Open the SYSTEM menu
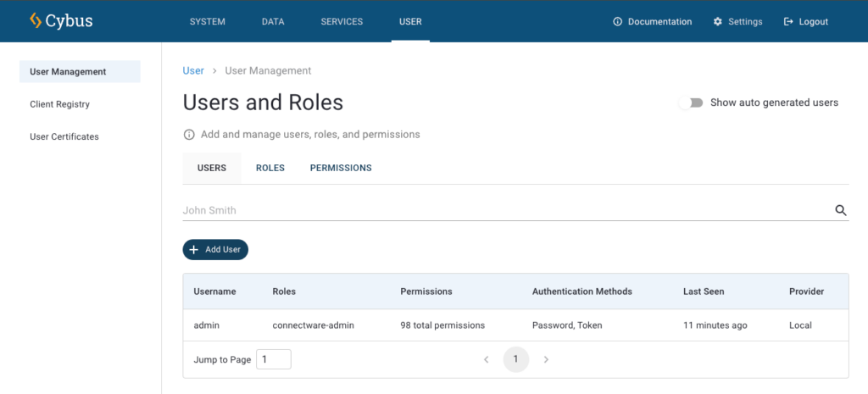Screen dimensions: 868x394 point(208,21)
